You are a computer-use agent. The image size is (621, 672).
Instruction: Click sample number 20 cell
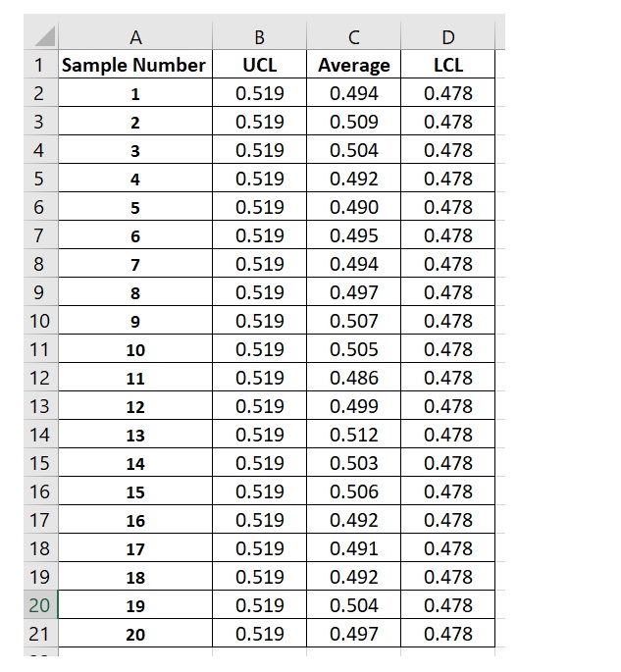[x=134, y=635]
